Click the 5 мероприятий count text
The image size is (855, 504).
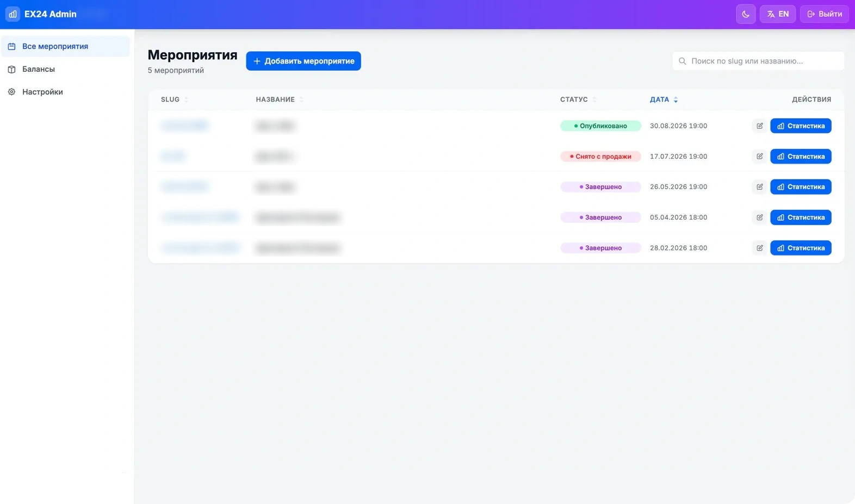click(x=176, y=70)
